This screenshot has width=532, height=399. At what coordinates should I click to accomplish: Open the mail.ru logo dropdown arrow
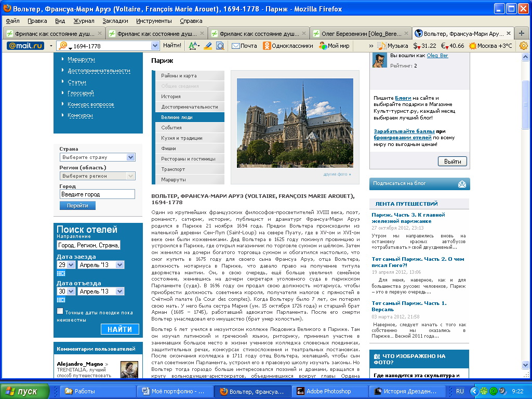tap(51, 46)
